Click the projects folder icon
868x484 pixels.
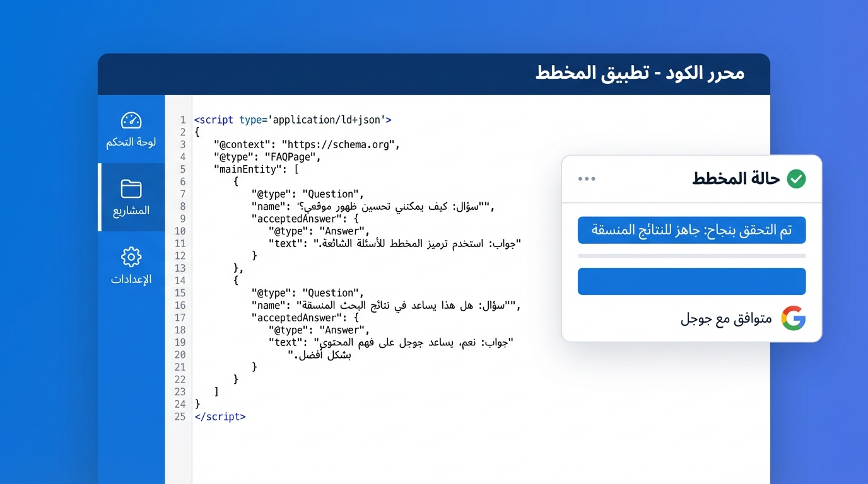pyautogui.click(x=131, y=188)
